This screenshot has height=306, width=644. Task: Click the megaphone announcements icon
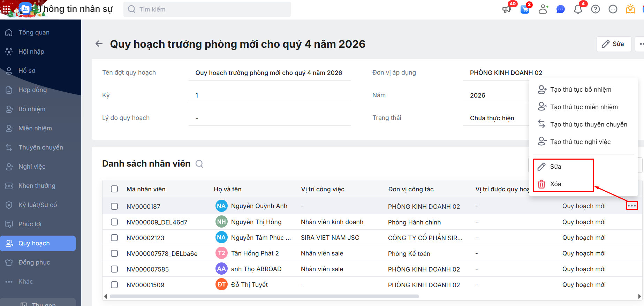coord(507,9)
